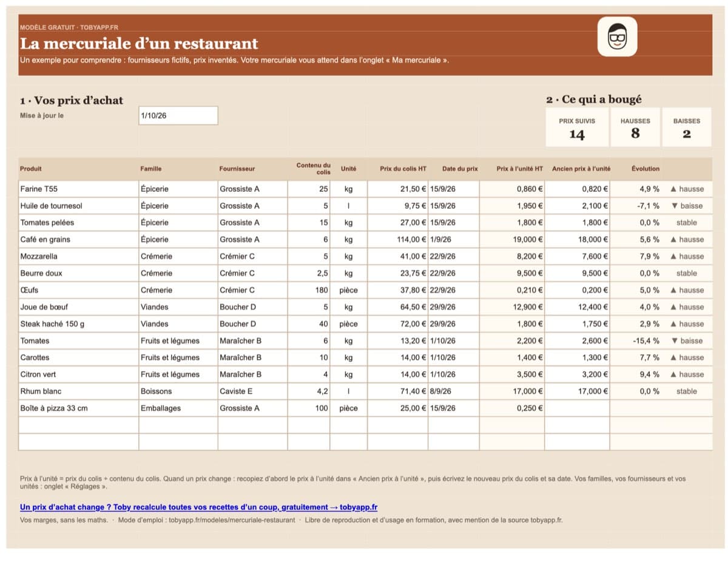Click the page title 'La mercuriale d'un restaurant'
The height and width of the screenshot is (565, 728).
click(x=139, y=44)
